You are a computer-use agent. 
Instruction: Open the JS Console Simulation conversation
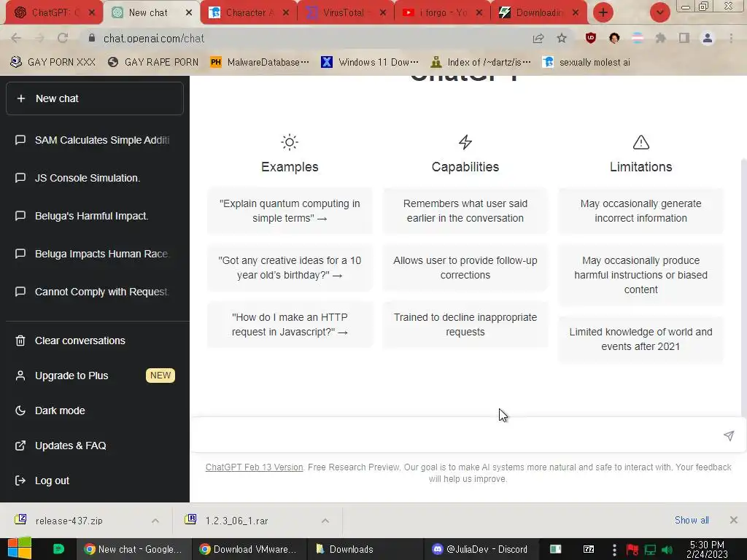click(x=95, y=178)
